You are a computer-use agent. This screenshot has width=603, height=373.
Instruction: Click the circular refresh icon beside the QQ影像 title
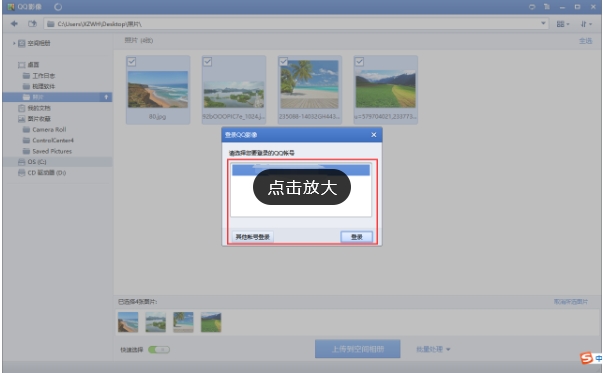(x=58, y=7)
